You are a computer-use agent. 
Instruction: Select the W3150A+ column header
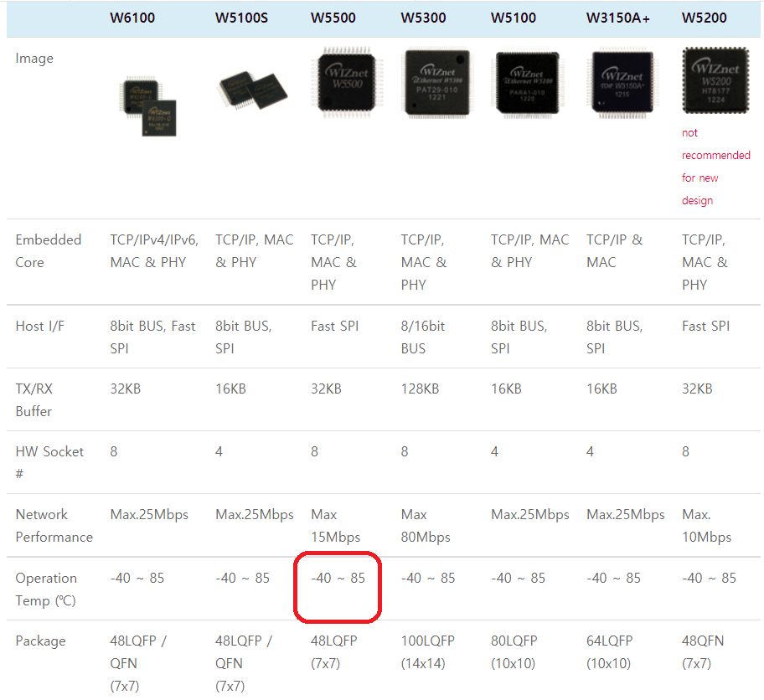618,18
